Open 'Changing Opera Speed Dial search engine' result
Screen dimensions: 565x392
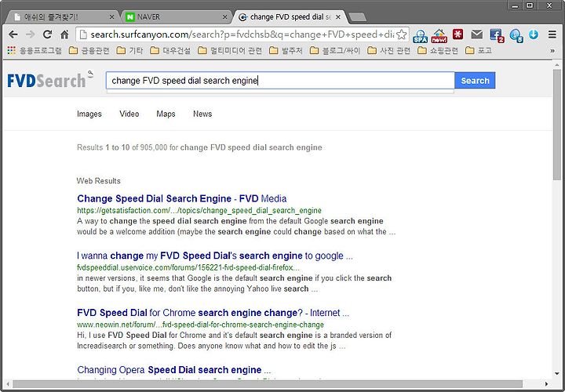coord(174,370)
